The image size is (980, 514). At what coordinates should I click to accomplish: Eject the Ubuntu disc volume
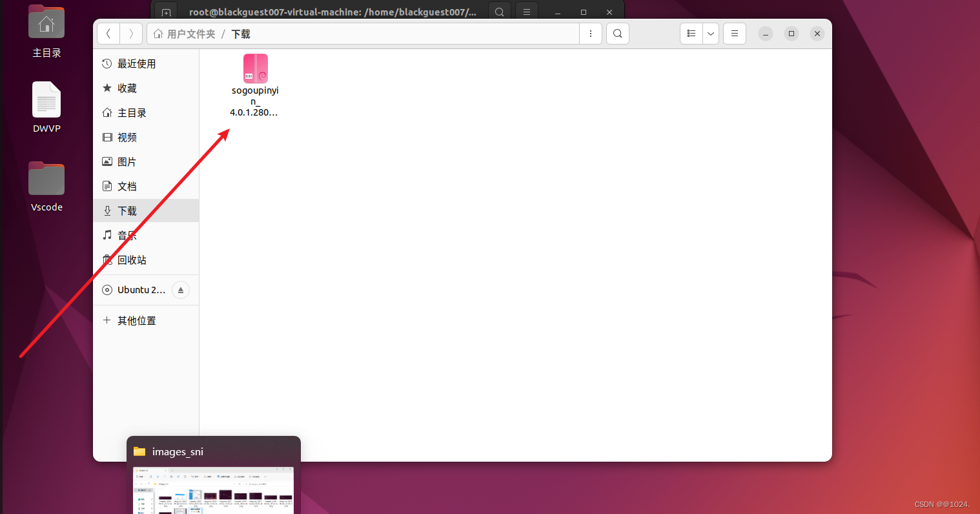point(181,290)
